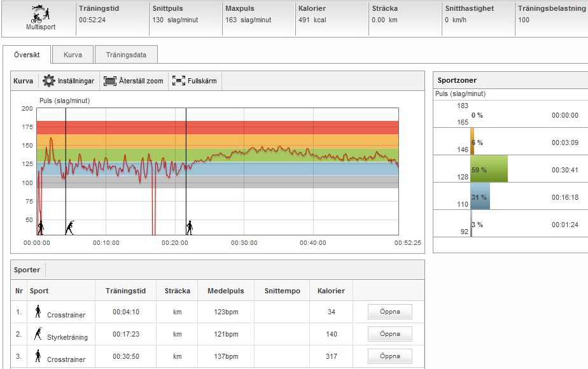The image size is (588, 369).
Task: Click the blue 31 % zone bar
Action: click(x=480, y=197)
